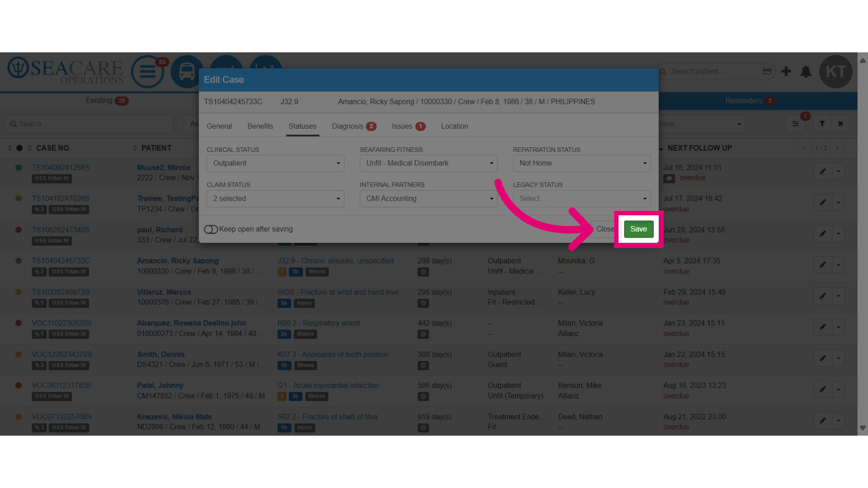The height and width of the screenshot is (488, 868).
Task: Click pencil edit icon for Mouse2, Minnie row
Action: pos(823,172)
